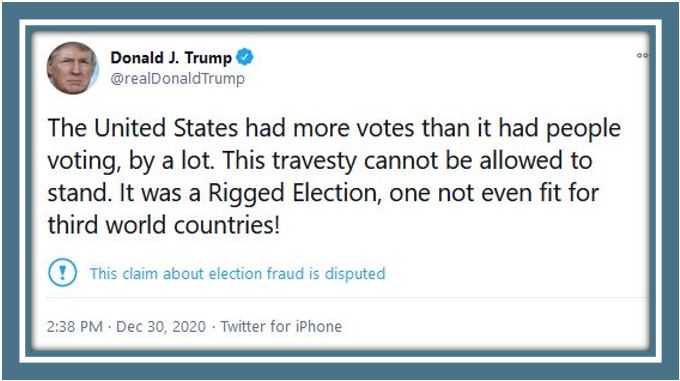Click the words people voting line end
The width and height of the screenshot is (680, 381).
coord(583,129)
